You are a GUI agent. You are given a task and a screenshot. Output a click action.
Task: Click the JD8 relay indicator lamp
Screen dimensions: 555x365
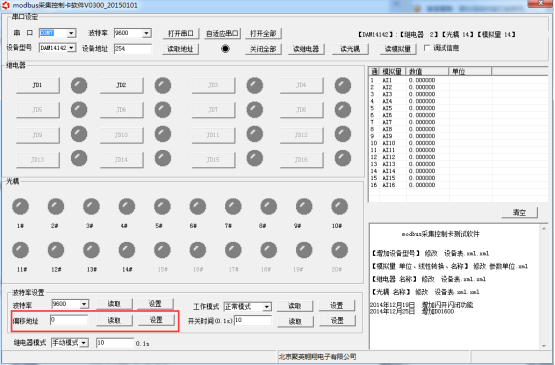pyautogui.click(x=343, y=110)
